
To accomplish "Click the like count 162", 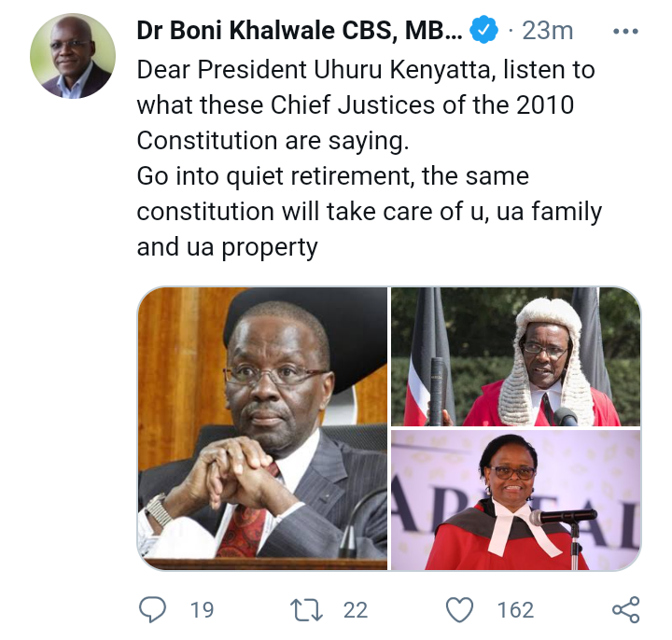I will [515, 610].
